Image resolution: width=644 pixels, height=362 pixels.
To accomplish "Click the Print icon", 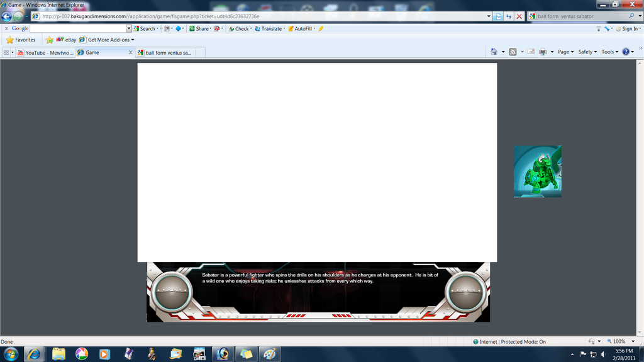I will pyautogui.click(x=543, y=52).
